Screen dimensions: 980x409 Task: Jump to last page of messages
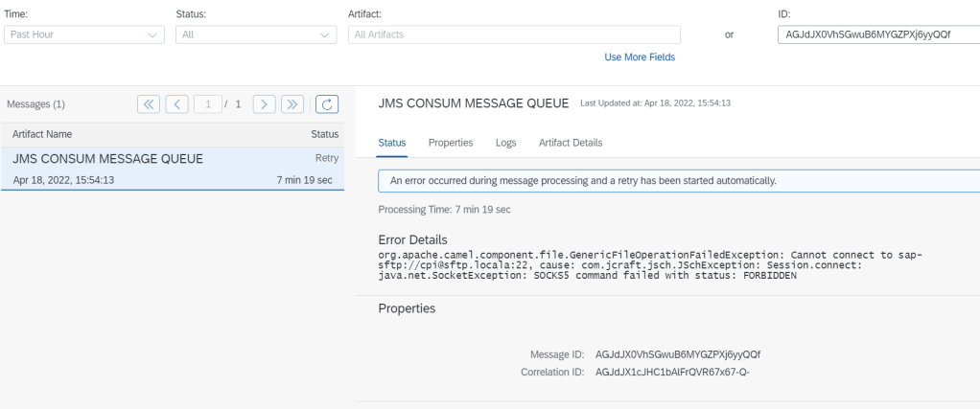(x=293, y=103)
